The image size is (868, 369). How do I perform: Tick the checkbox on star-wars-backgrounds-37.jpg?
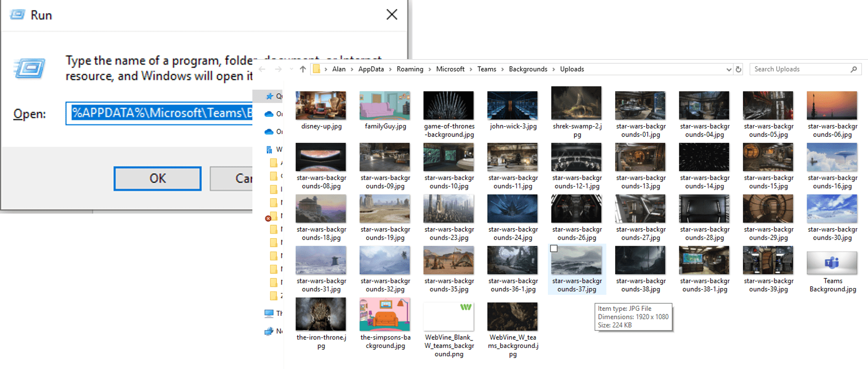click(554, 249)
